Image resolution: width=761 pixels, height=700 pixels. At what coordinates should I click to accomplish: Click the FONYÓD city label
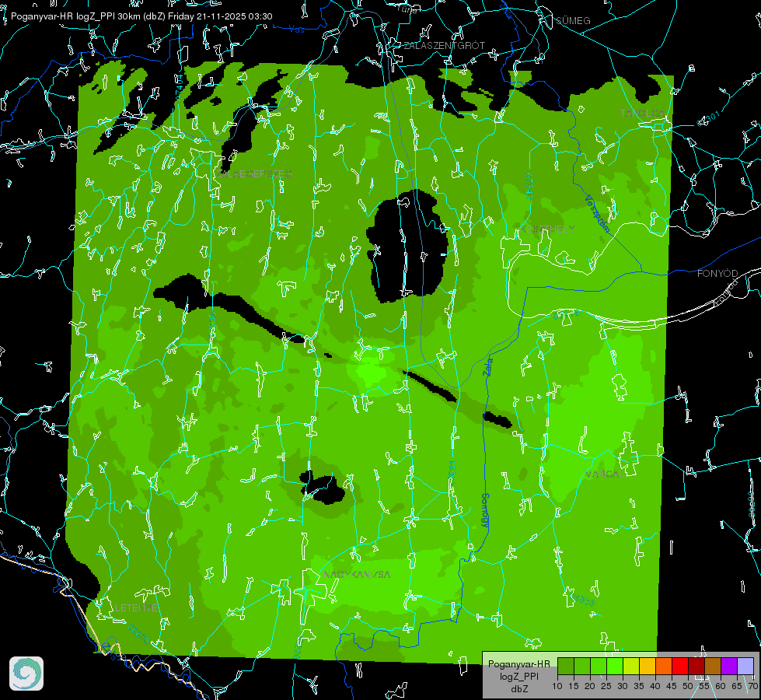(717, 274)
